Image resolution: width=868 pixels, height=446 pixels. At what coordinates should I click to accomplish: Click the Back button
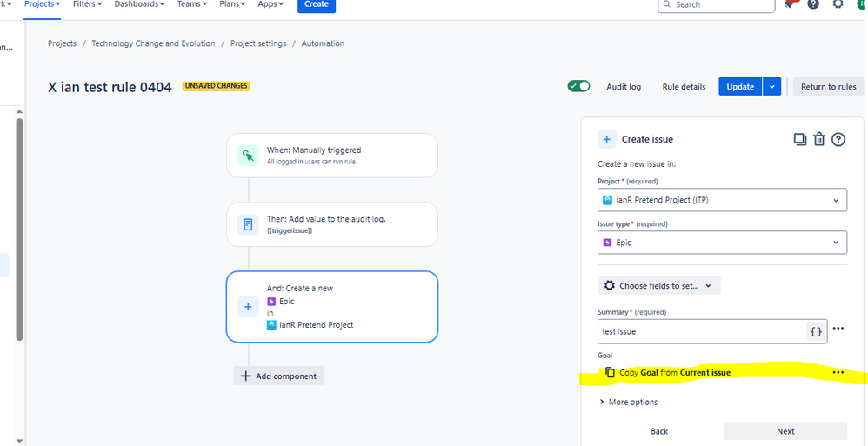tap(659, 431)
